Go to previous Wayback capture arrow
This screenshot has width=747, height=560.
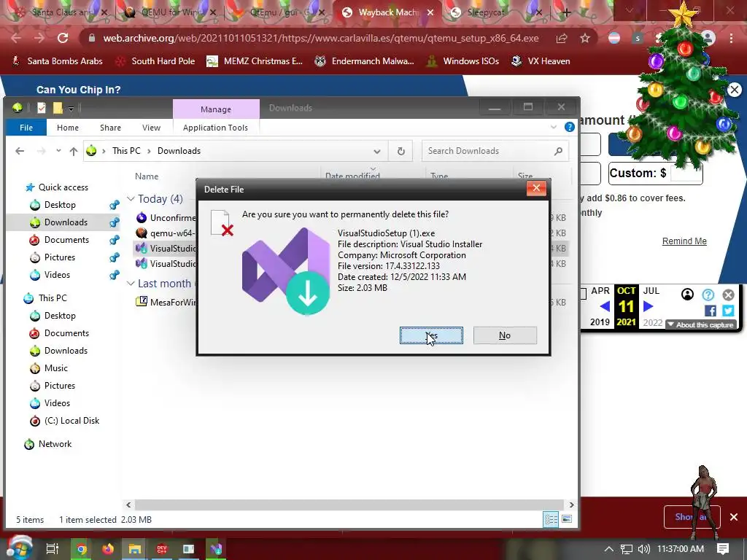pyautogui.click(x=605, y=306)
